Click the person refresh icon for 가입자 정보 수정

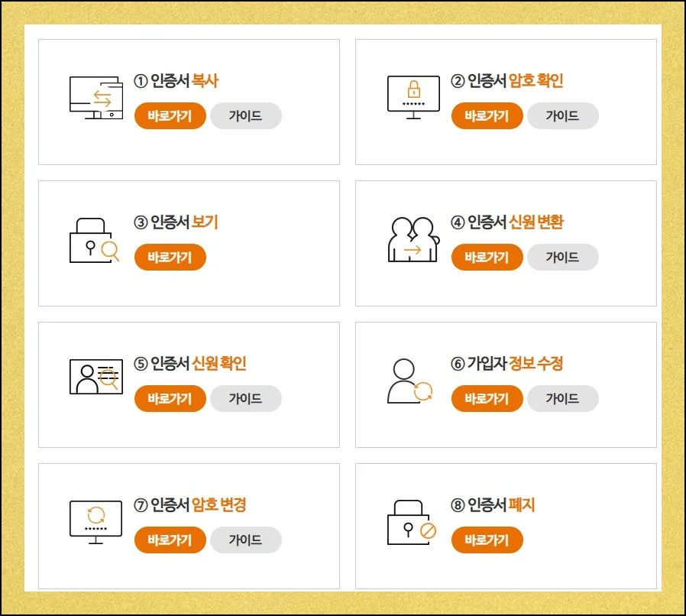[x=409, y=381]
